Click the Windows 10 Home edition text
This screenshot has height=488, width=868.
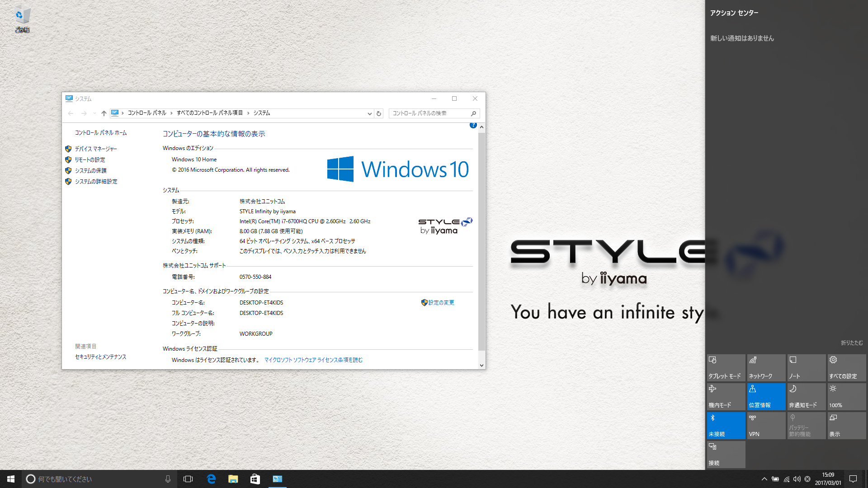[x=194, y=160]
